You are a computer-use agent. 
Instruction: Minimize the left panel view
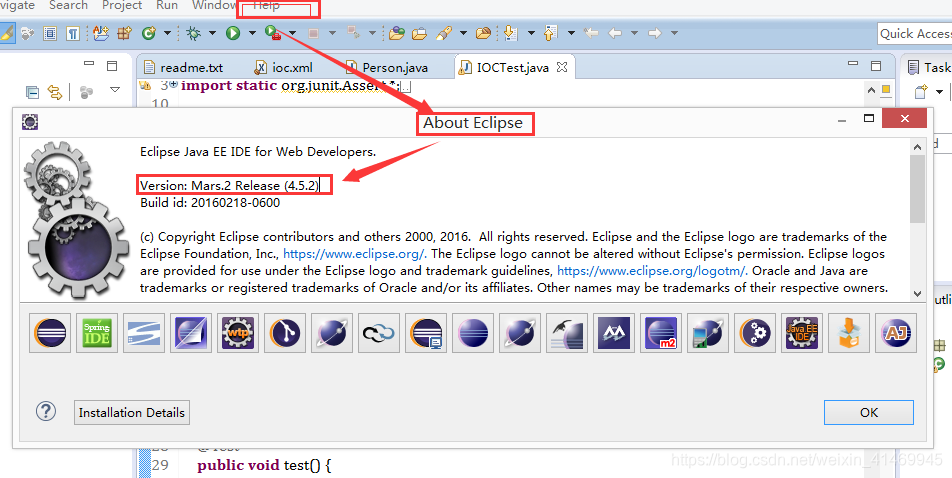(x=89, y=63)
